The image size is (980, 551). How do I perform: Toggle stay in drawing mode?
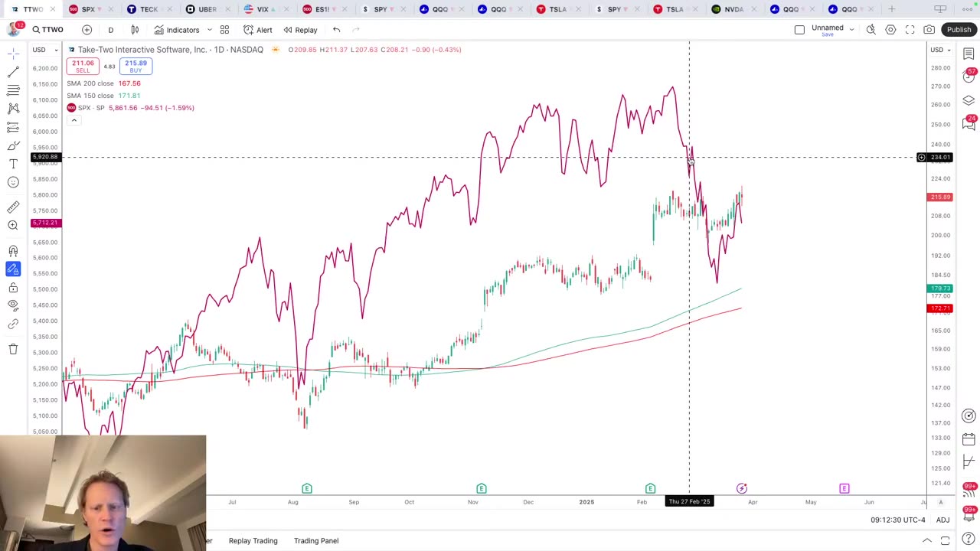point(13,269)
